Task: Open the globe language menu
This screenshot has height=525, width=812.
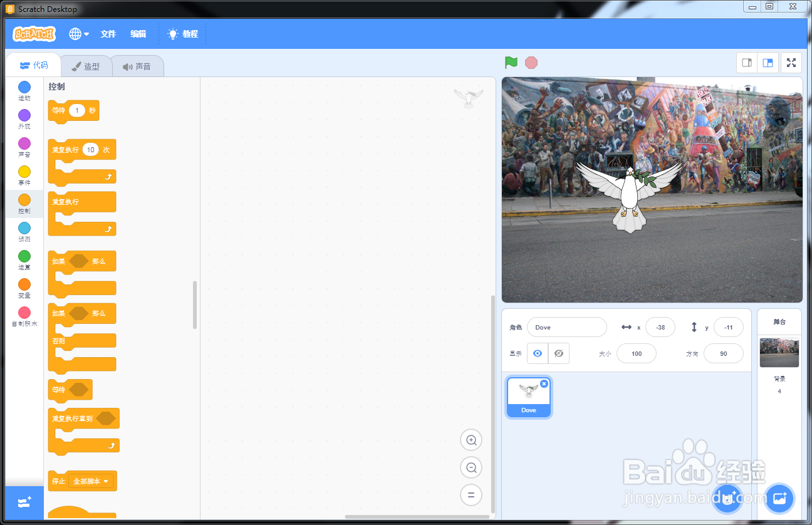Action: coord(79,34)
